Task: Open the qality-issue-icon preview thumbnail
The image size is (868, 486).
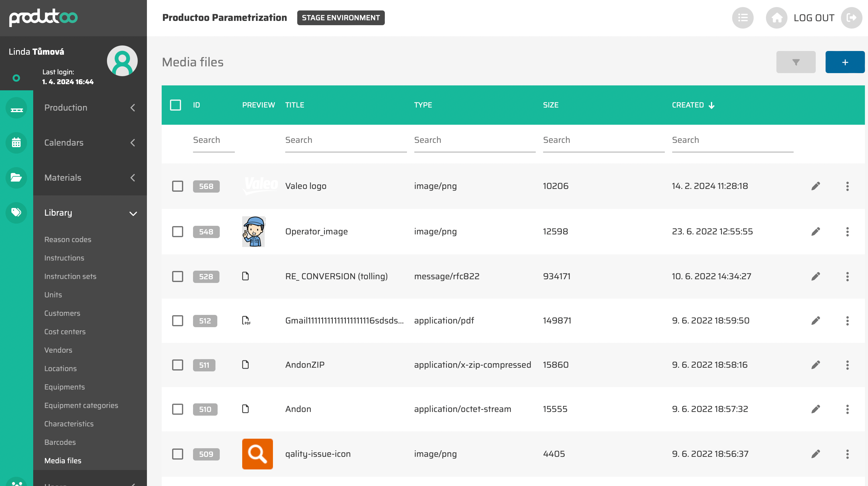Action: 258,454
